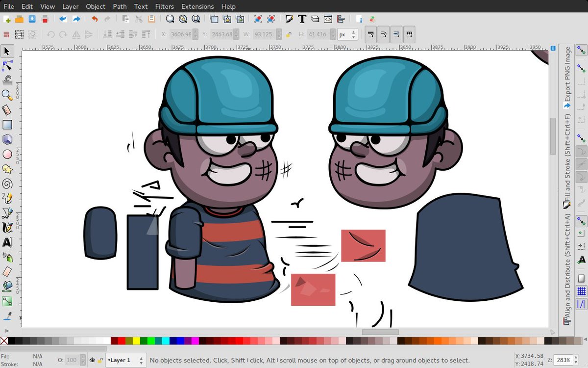Open the Layer 1 selector dropdown
Screen dimensions: 588x368
coord(126,360)
